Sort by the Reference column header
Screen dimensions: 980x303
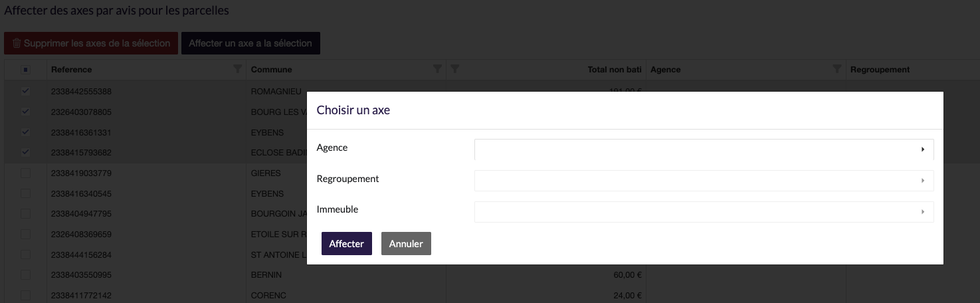click(x=72, y=69)
